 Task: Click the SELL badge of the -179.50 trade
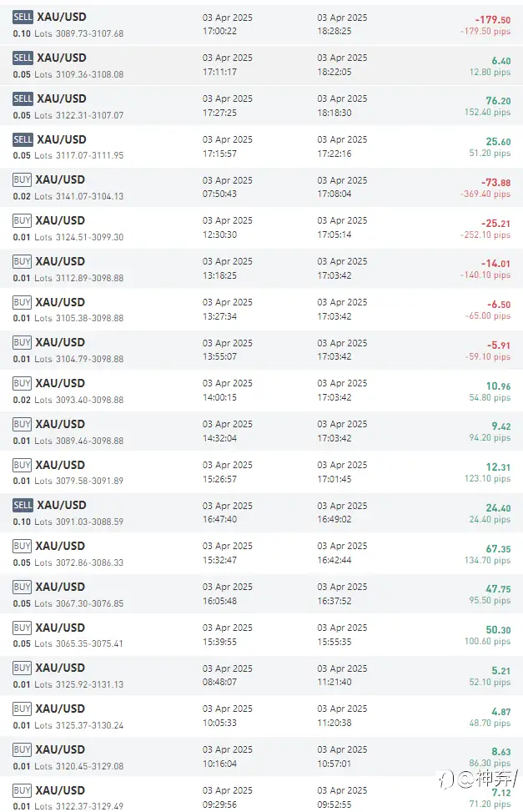tap(23, 17)
